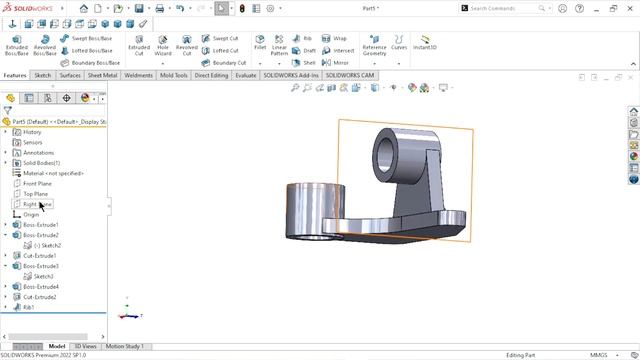Select the Linear Pattern tool
Image resolution: width=640 pixels, height=360 pixels.
(279, 45)
